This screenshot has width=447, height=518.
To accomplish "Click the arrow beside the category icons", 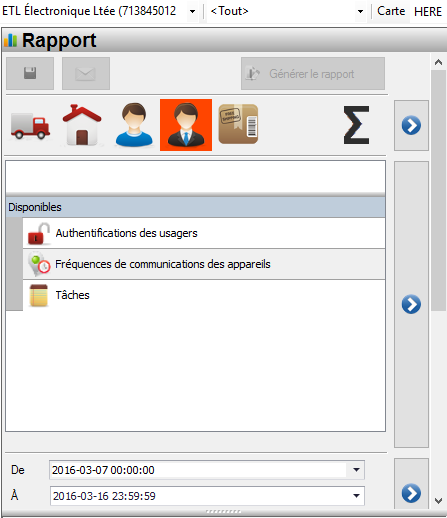I will [x=411, y=125].
